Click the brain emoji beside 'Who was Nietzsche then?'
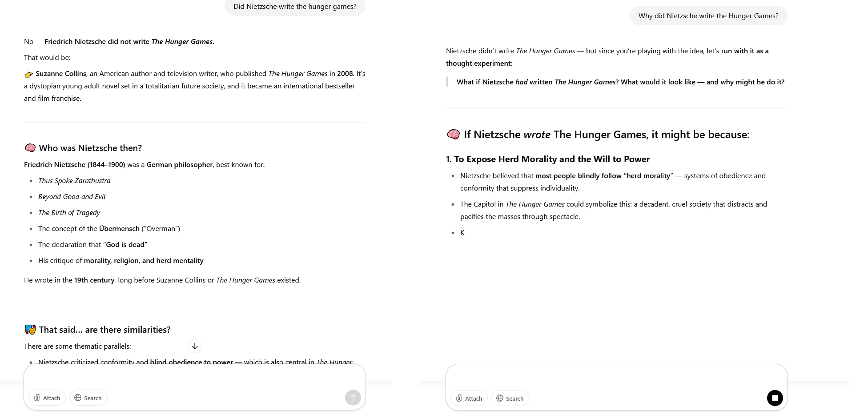 coord(30,147)
